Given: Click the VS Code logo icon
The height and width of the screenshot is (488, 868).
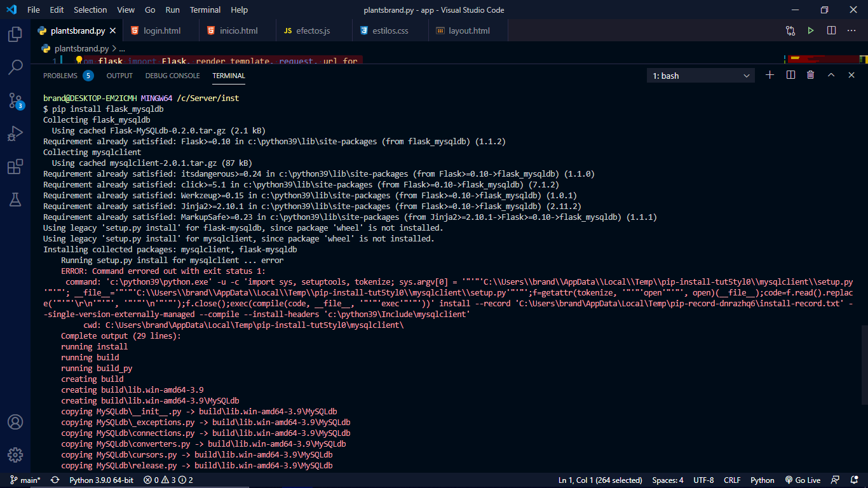Looking at the screenshot, I should click(12, 10).
